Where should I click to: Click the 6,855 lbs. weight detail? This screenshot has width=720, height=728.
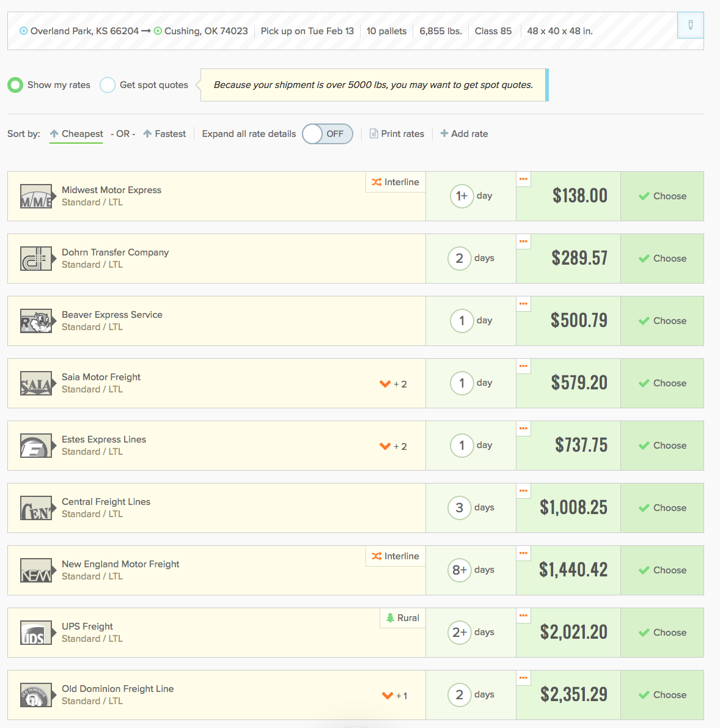pyautogui.click(x=441, y=31)
